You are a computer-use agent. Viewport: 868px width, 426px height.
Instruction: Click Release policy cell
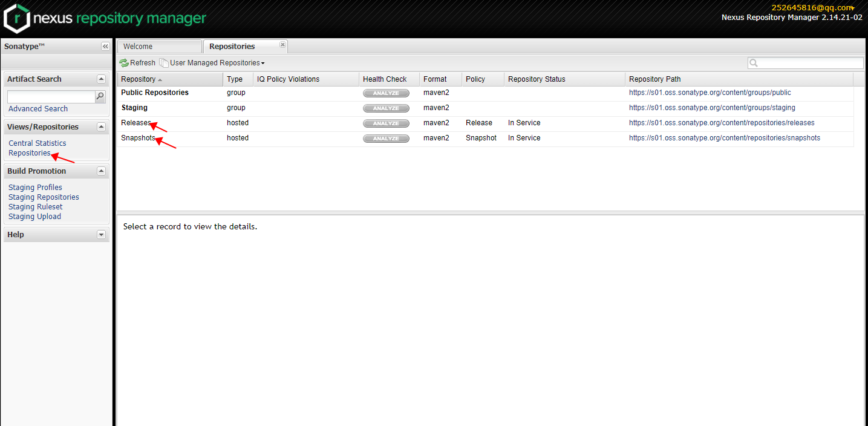[x=479, y=123]
